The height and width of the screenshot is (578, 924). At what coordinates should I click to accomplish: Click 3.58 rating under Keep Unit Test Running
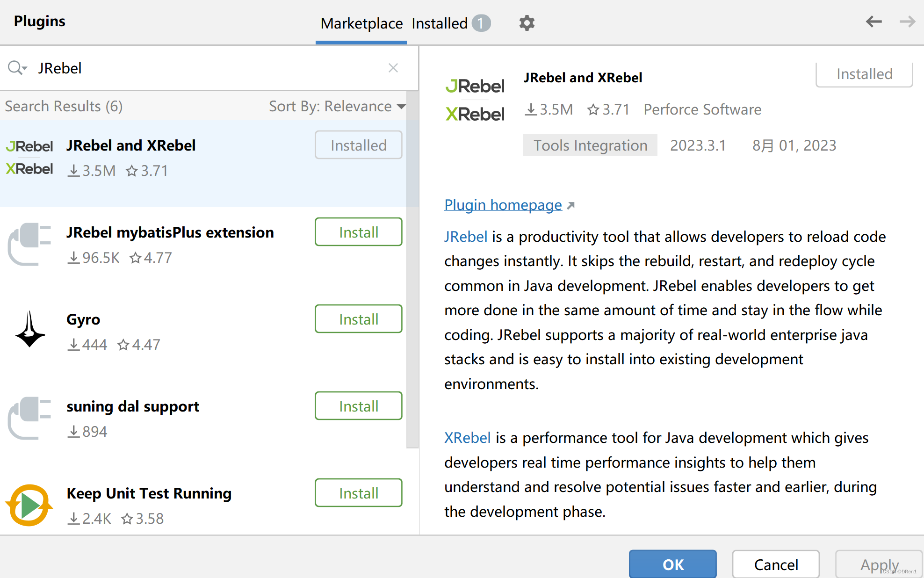pyautogui.click(x=142, y=519)
